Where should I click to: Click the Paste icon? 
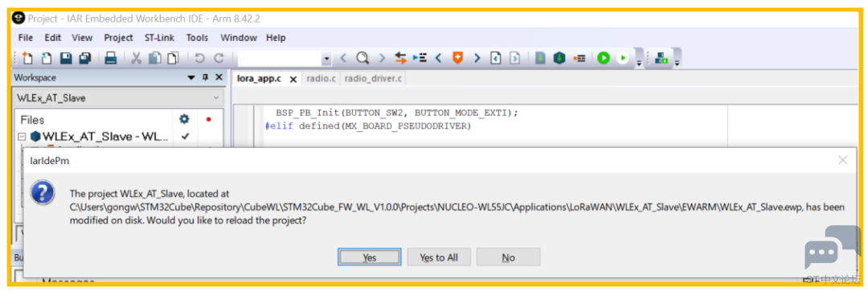174,58
